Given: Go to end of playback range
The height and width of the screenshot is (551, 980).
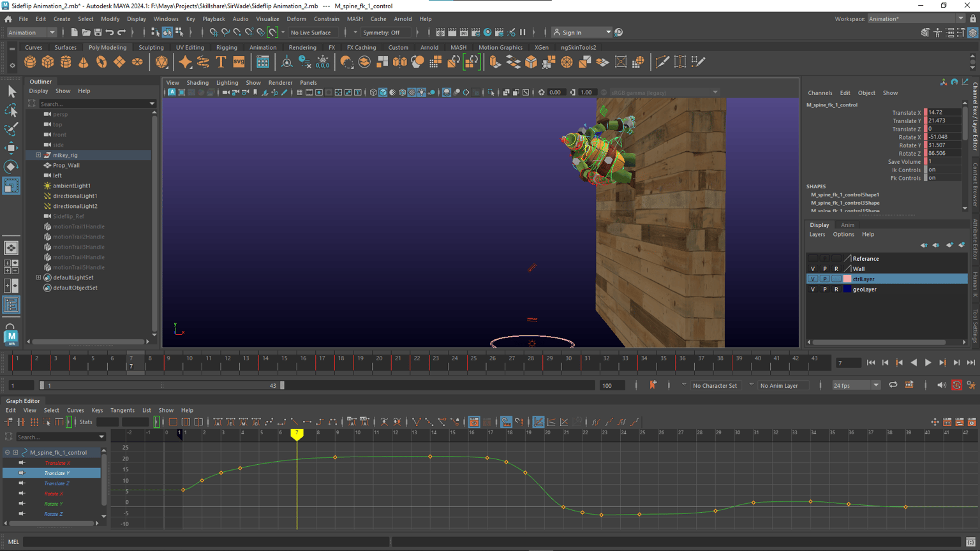Looking at the screenshot, I should tap(971, 363).
